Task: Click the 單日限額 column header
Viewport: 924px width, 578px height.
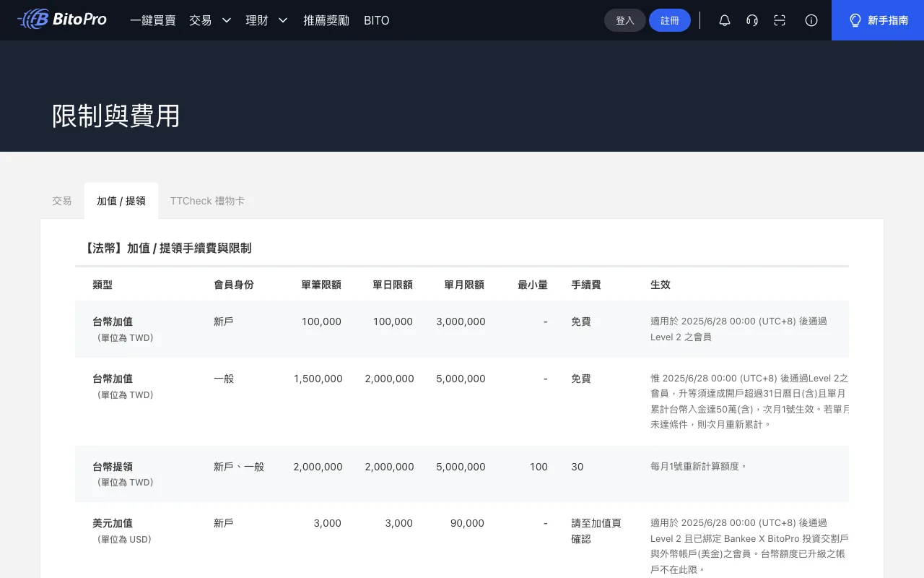Action: (x=393, y=285)
